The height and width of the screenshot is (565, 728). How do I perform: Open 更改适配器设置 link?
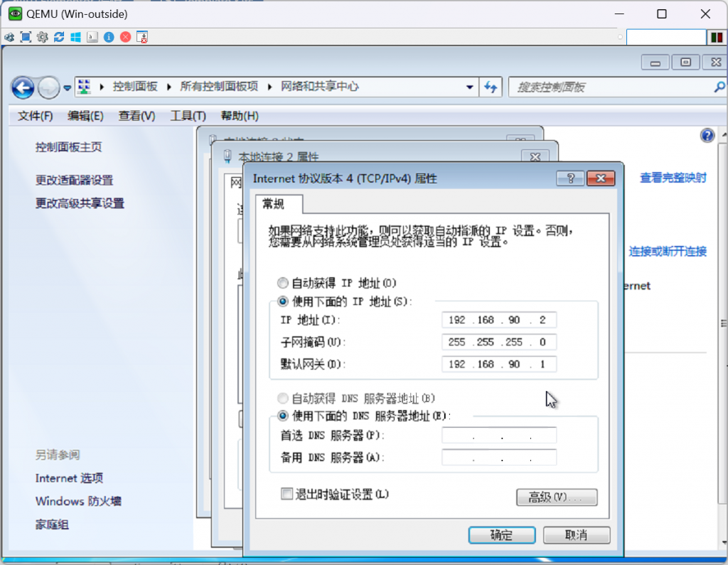[74, 181]
